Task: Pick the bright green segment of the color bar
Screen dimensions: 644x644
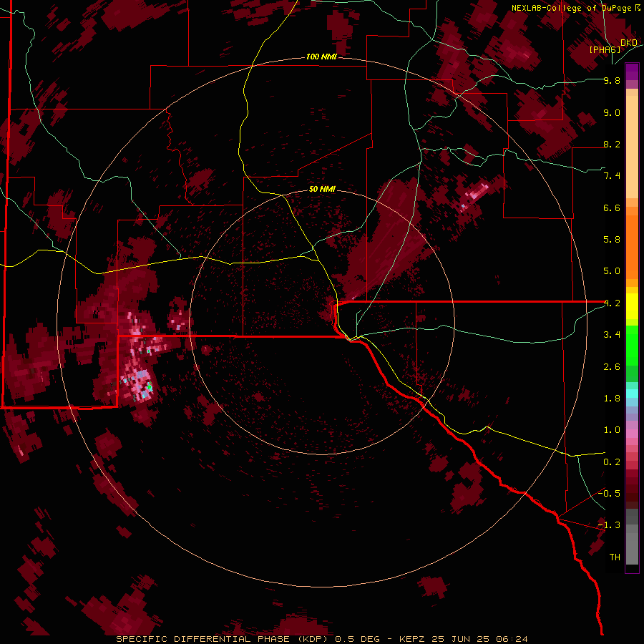Action: pyautogui.click(x=632, y=346)
